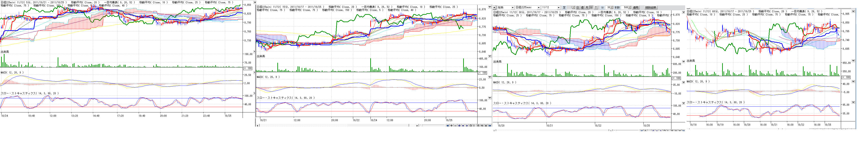
Task: Jump to first bar on the 15-minute chart
Action: [448, 126]
